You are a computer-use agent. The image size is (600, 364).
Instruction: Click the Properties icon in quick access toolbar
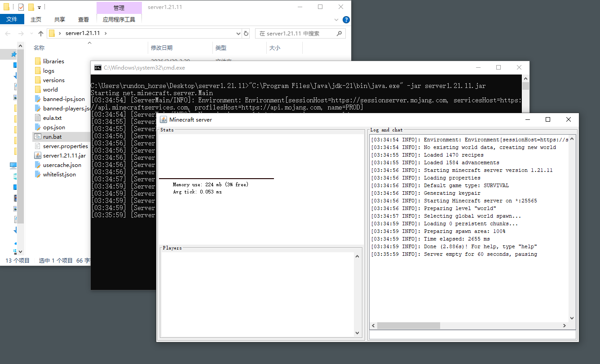(21, 7)
